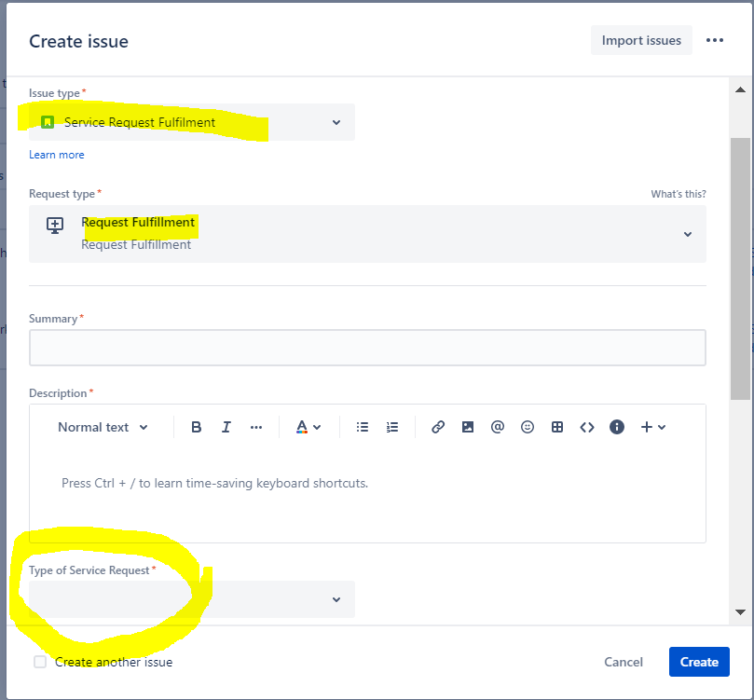Viewport: 754px width, 700px height.
Task: Toggle bold formatting in description toolbar
Action: tap(196, 427)
